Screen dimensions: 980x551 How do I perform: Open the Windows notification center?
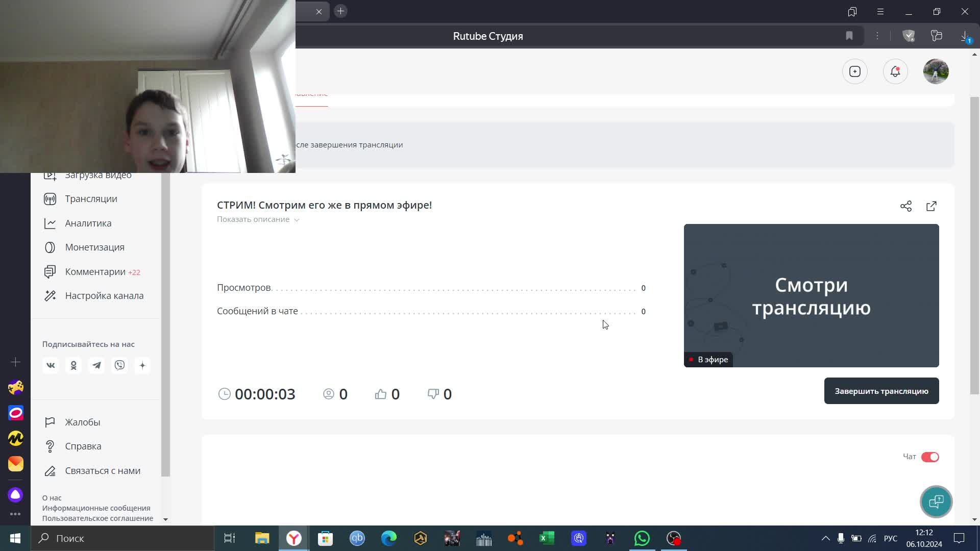coord(959,538)
